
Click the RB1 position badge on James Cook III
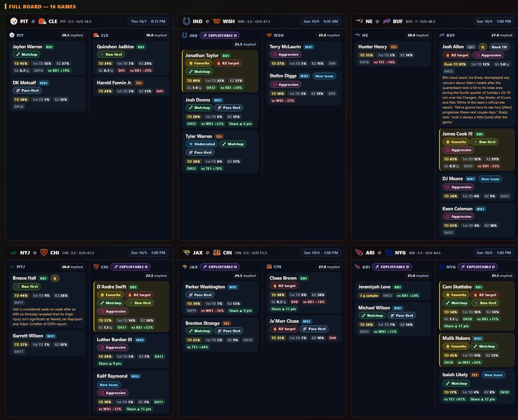point(480,134)
